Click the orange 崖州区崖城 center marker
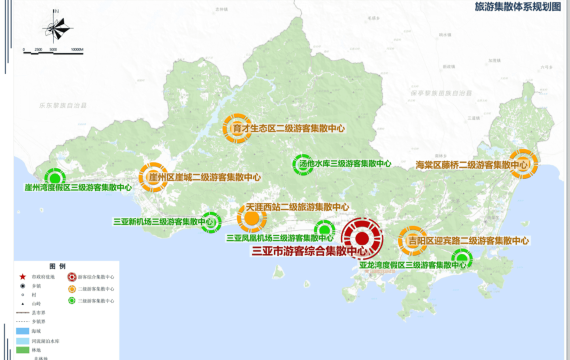570x360 pixels. click(x=153, y=177)
